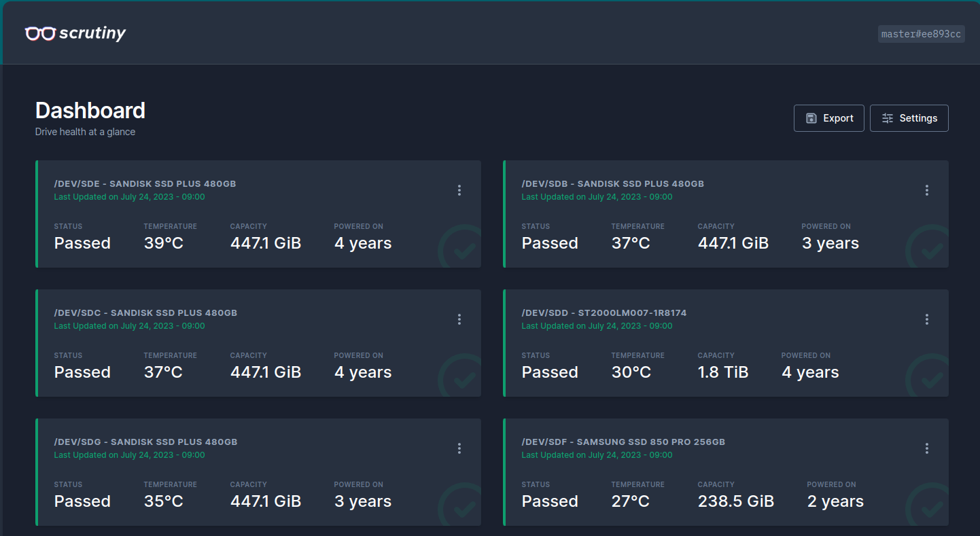Export the dashboard data

829,118
